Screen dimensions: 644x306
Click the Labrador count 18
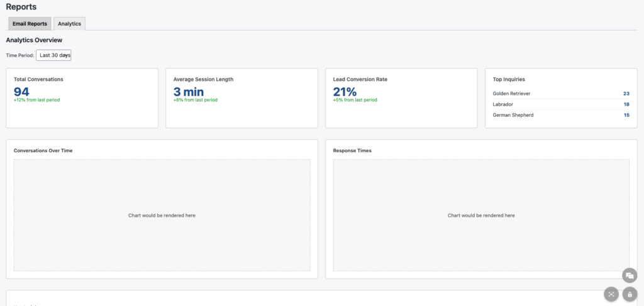[x=626, y=104]
